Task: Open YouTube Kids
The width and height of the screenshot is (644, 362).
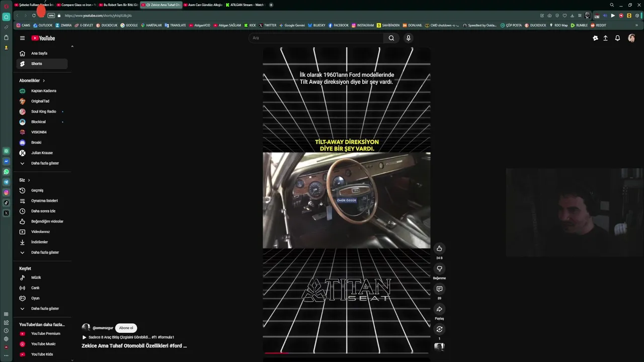Action: [x=42, y=354]
